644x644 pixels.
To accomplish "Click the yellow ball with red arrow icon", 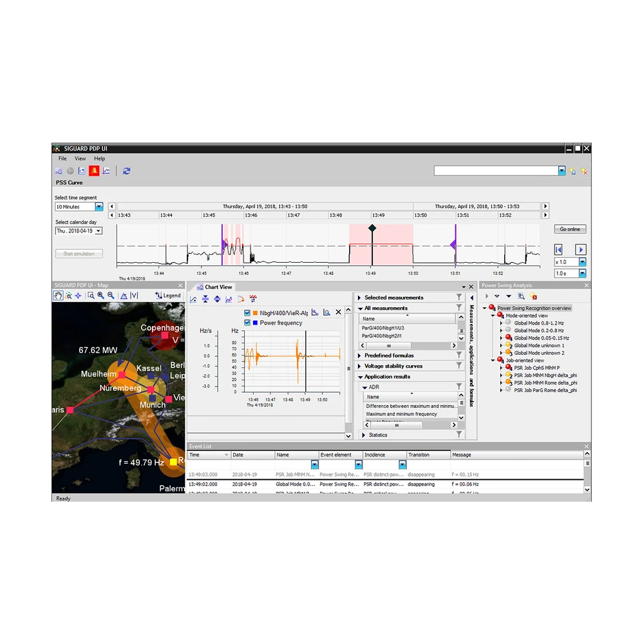I will click(533, 296).
